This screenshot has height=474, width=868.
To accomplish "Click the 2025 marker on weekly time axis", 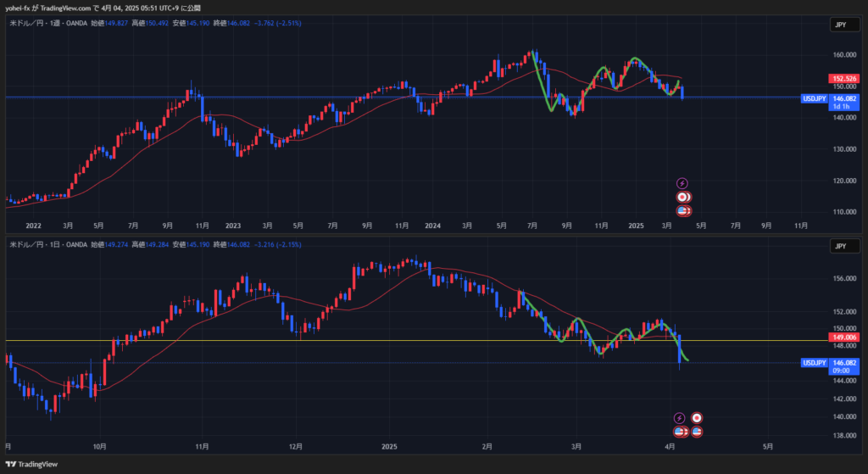I will (x=637, y=226).
